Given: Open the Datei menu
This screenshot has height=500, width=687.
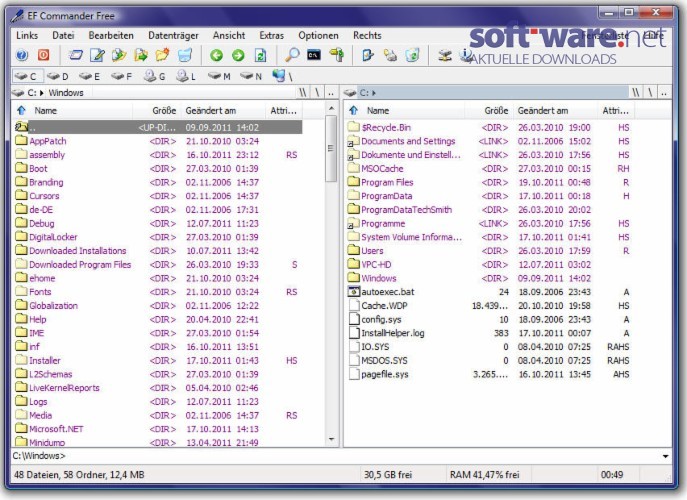Looking at the screenshot, I should click(x=63, y=35).
